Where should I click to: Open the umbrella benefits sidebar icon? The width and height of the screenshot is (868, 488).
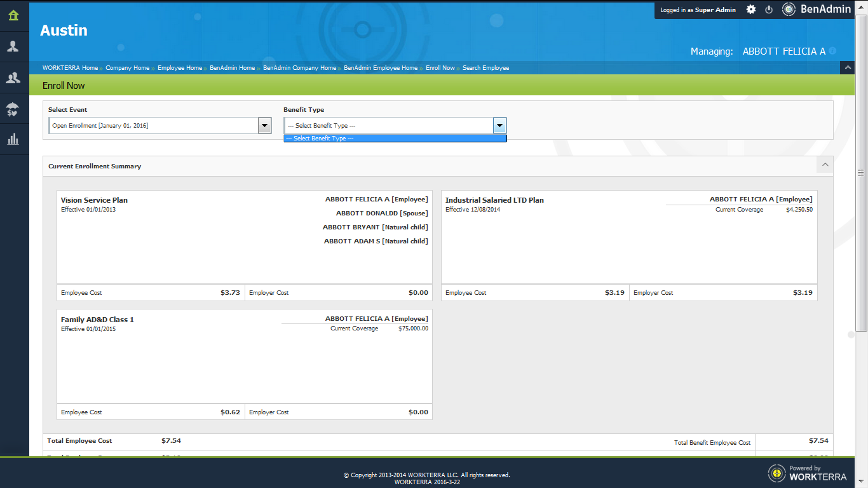coord(13,109)
